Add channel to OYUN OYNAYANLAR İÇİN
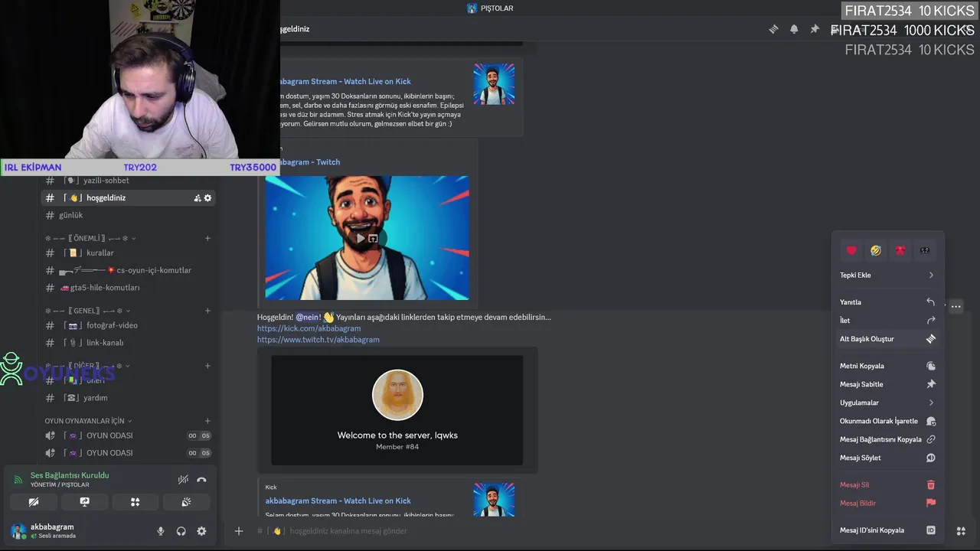The width and height of the screenshot is (980, 551). coord(207,421)
